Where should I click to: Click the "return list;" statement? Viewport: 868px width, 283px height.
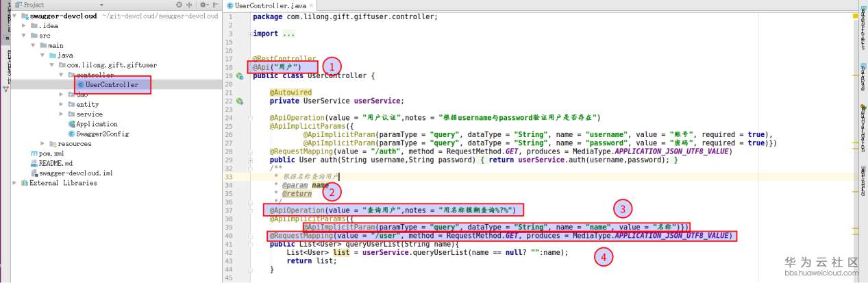point(312,260)
